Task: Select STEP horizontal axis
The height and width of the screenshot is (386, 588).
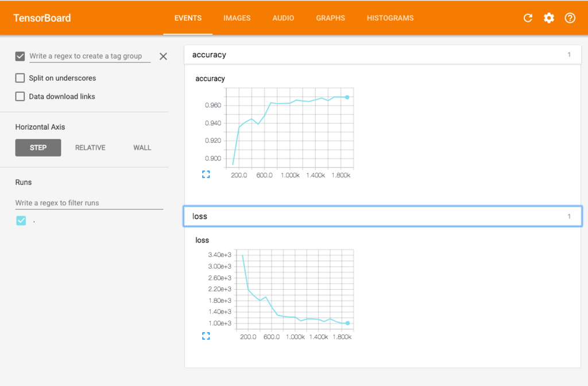Action: point(38,147)
